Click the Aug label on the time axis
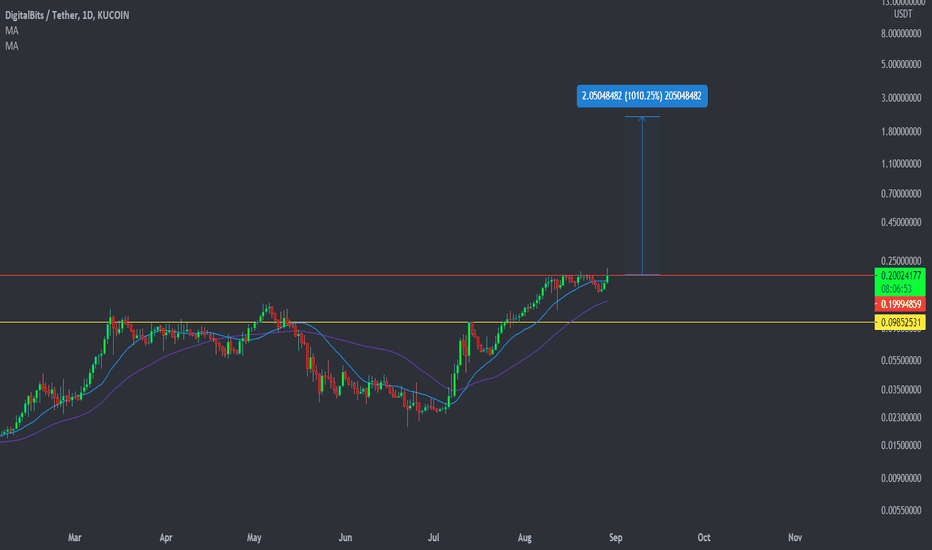The image size is (932, 550). (525, 538)
